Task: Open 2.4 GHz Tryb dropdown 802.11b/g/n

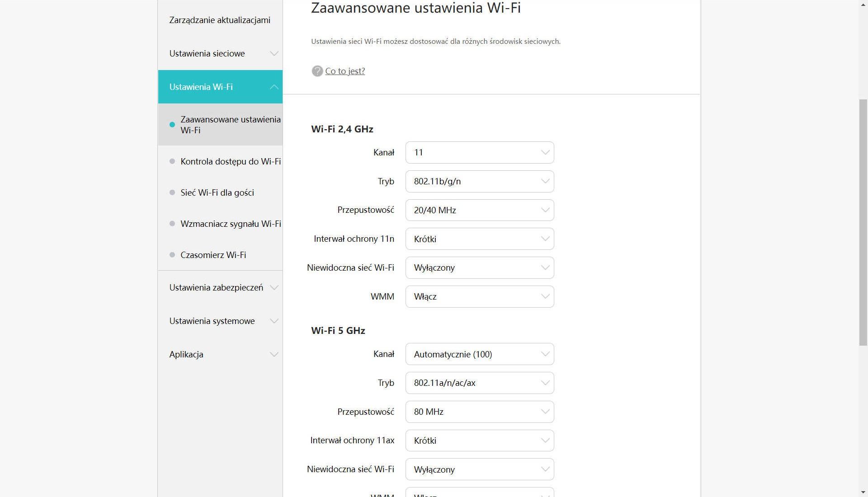Action: click(480, 181)
